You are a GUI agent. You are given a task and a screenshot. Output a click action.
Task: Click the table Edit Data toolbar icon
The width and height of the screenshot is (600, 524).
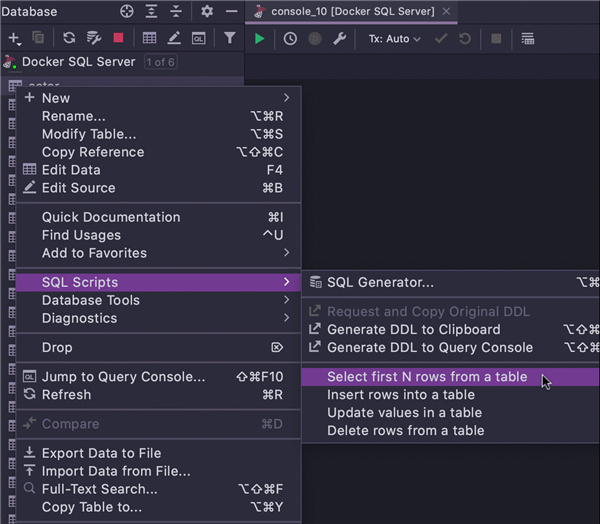coord(149,38)
